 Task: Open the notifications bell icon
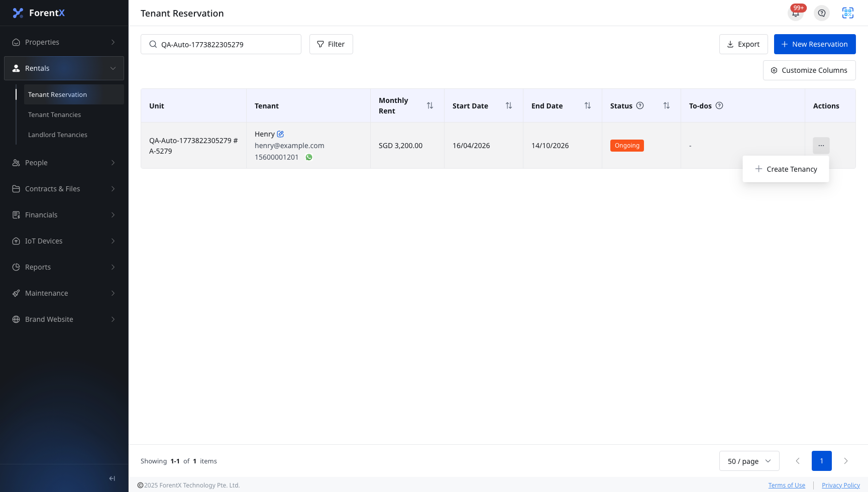[796, 13]
